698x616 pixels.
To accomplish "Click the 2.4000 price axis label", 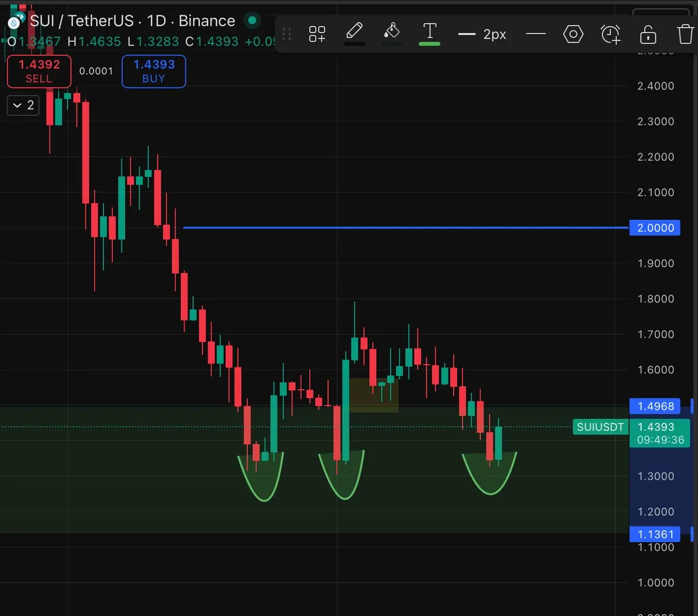I will (656, 86).
